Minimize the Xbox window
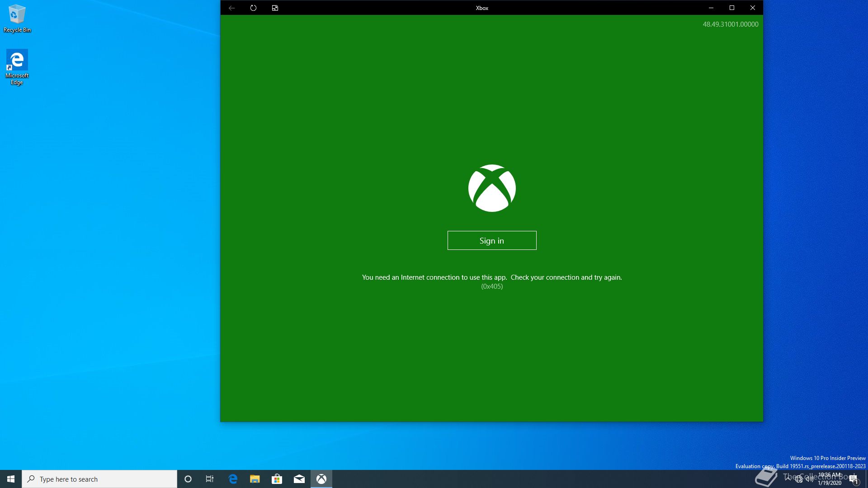868x488 pixels. click(x=711, y=8)
